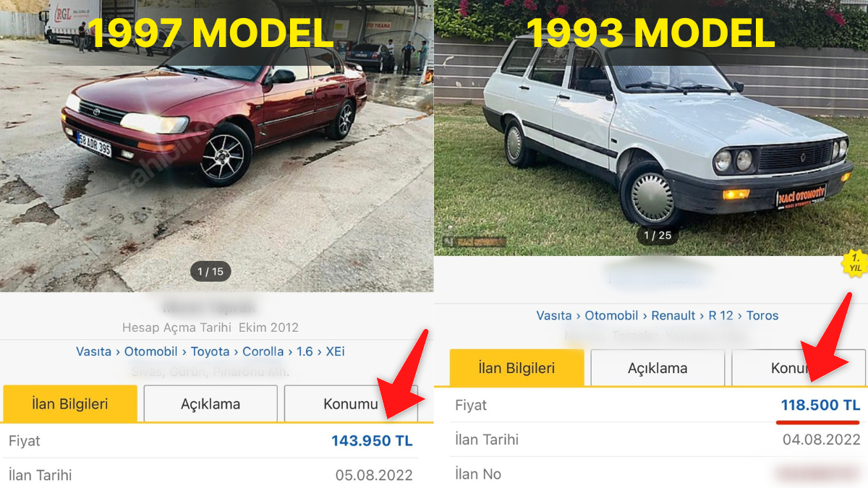The width and height of the screenshot is (868, 488).
Task: Open the Renault breadcrumb link
Action: coord(673,315)
